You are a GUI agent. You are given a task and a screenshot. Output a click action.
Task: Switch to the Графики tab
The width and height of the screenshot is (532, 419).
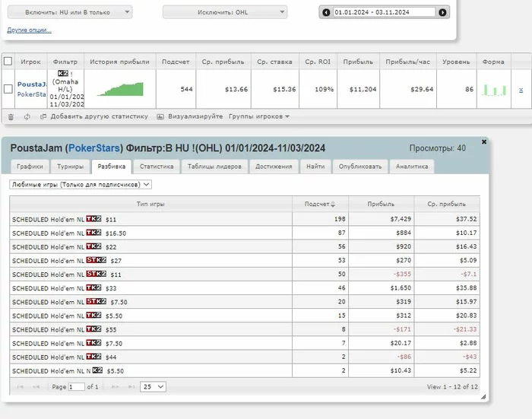point(30,167)
